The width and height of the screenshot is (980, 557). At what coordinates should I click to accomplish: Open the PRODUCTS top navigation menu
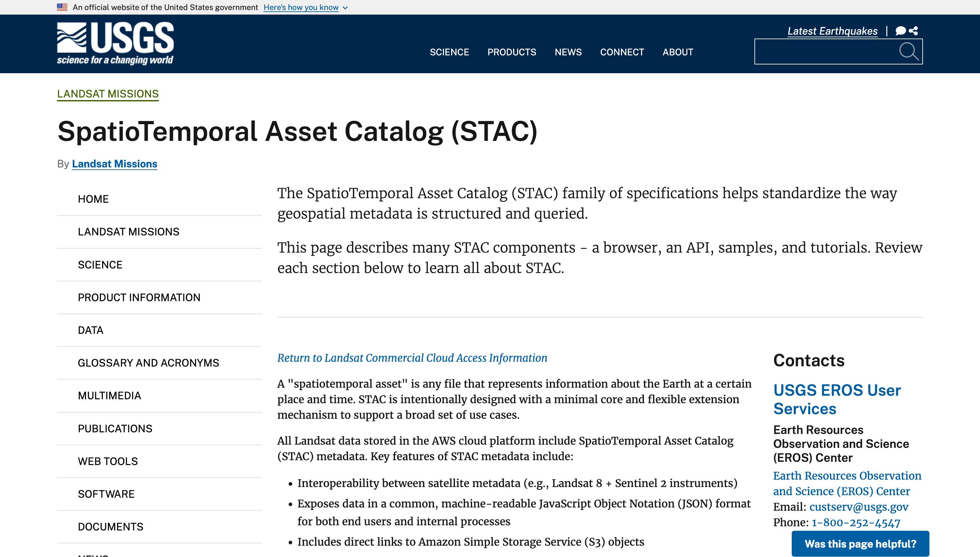(511, 52)
